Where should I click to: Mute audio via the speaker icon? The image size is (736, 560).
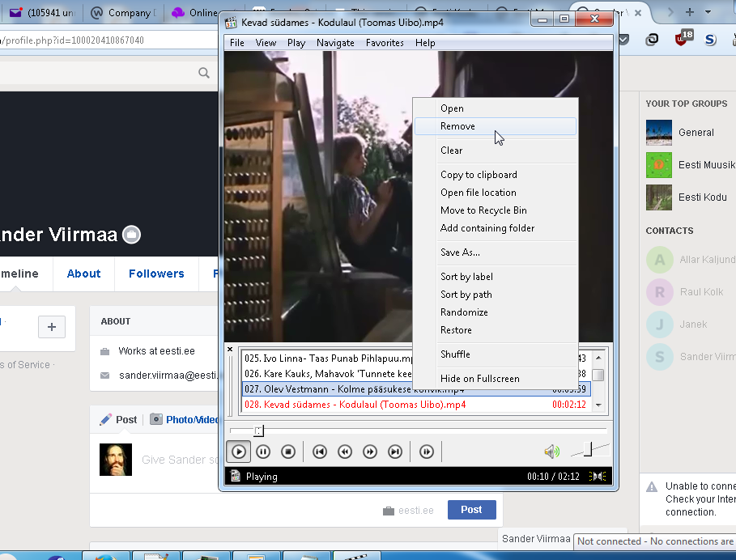551,452
